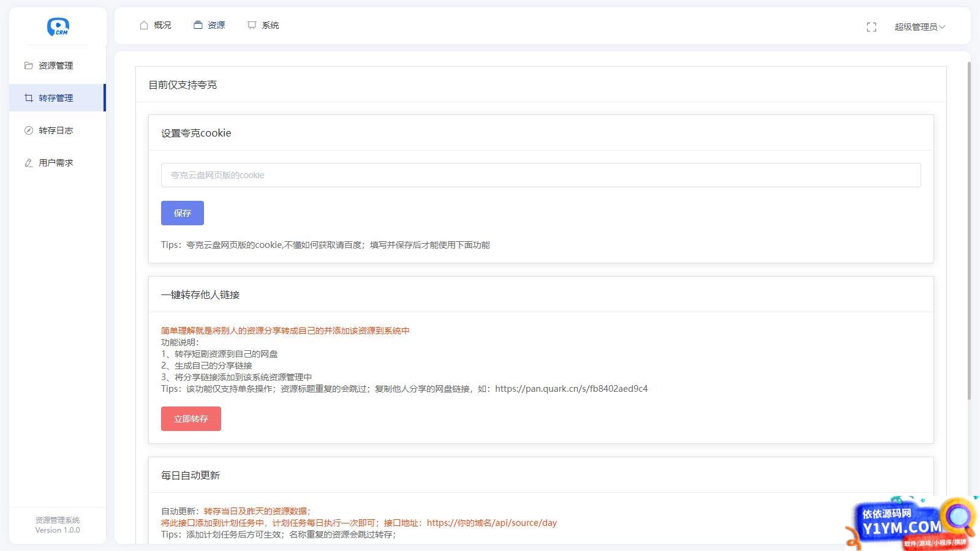Click the line 3、将分享链接添加到该系统资源管理中
This screenshot has width=980, height=551.
(236, 377)
